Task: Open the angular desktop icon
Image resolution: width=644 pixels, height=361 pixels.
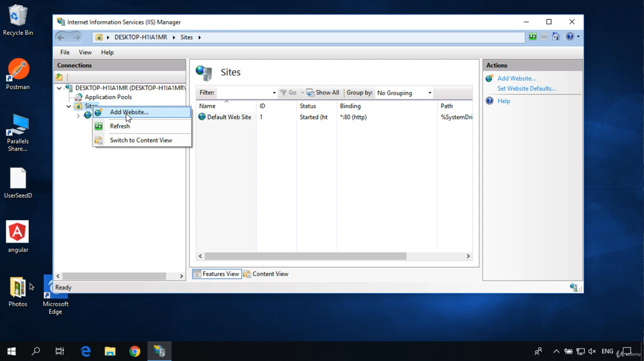Action: pyautogui.click(x=17, y=237)
